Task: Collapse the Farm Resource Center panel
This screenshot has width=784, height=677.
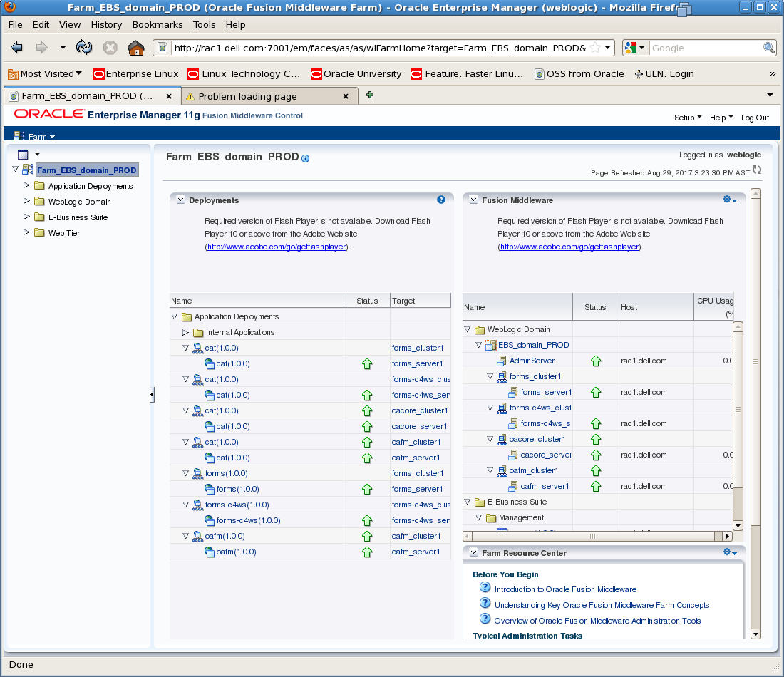Action: click(x=473, y=552)
